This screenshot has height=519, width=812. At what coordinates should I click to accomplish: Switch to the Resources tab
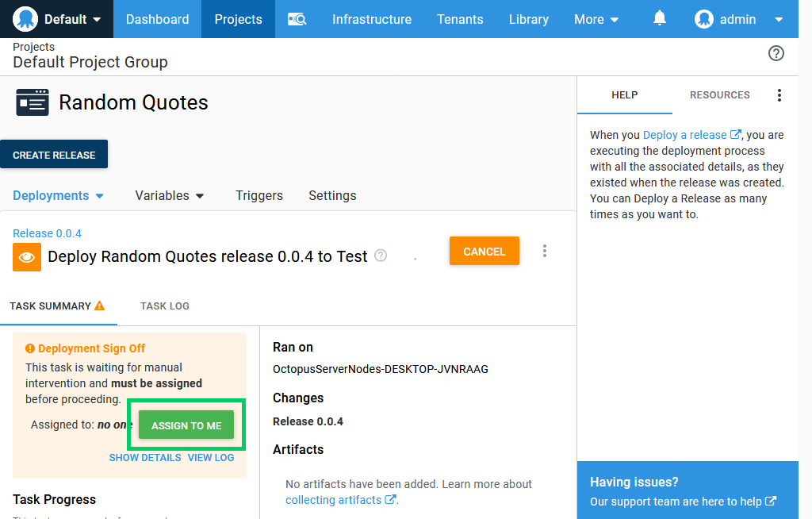click(x=719, y=95)
